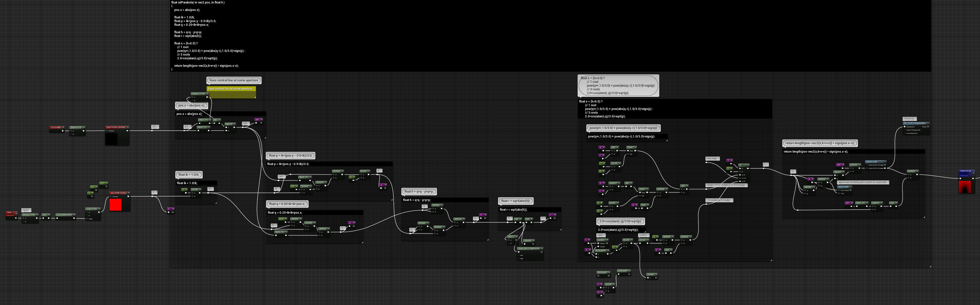Click the Input Position preview output pin
This screenshot has width=980, height=305.
pos(128,131)
